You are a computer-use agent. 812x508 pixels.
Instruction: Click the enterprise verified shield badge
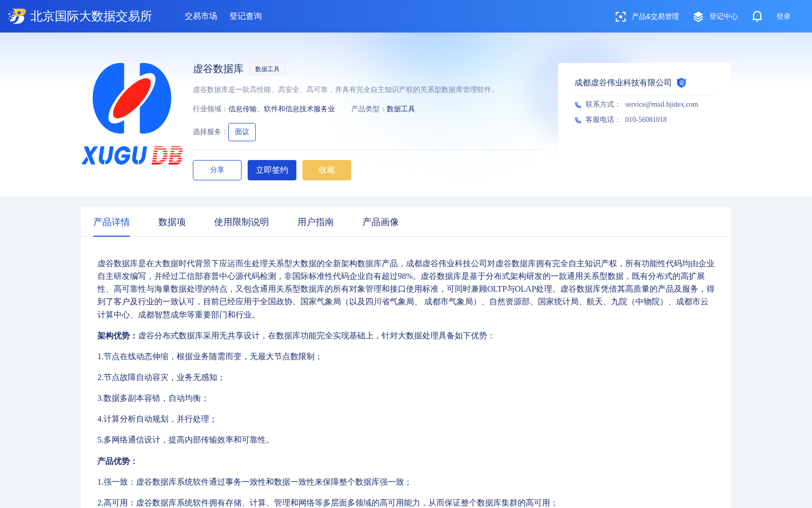[x=682, y=83]
